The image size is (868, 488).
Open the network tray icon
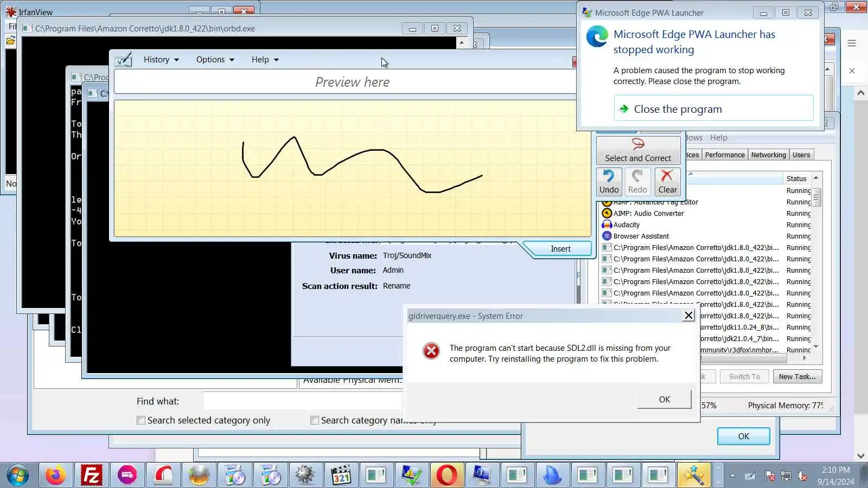tap(786, 476)
